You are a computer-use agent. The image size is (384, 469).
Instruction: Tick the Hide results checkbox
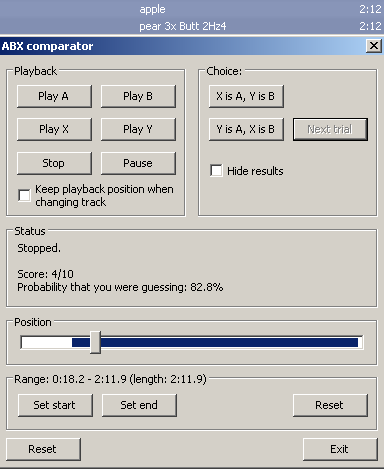[216, 171]
